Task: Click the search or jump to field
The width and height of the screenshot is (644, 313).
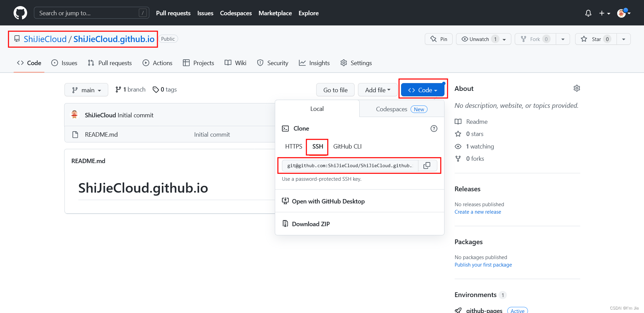Action: tap(92, 13)
